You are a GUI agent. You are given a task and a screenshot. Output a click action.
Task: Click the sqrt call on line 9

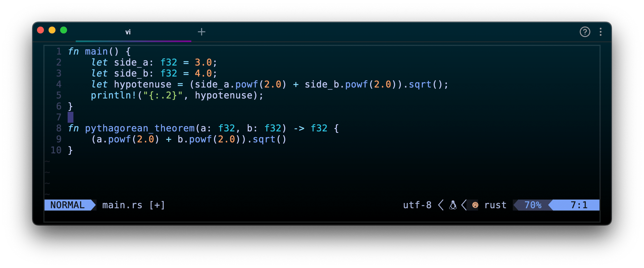point(264,139)
